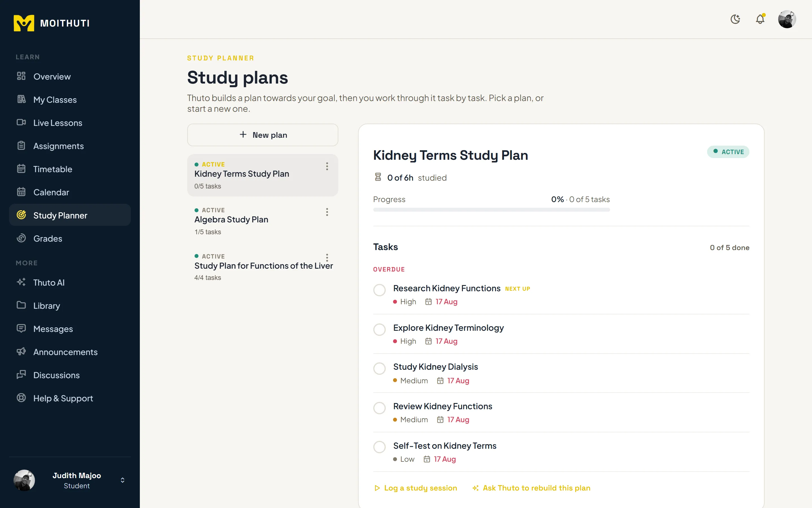The image size is (812, 508).
Task: Click the '0 of 5 done' counter
Action: pos(729,248)
